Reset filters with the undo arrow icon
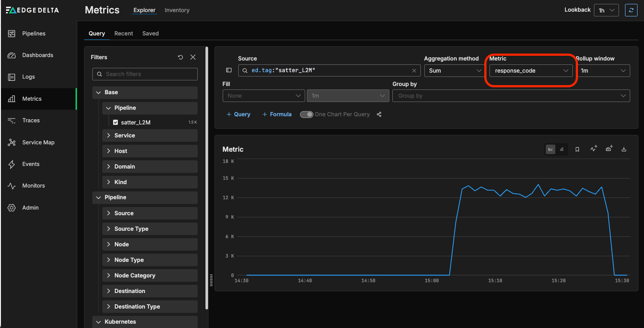The height and width of the screenshot is (328, 644). tap(180, 57)
